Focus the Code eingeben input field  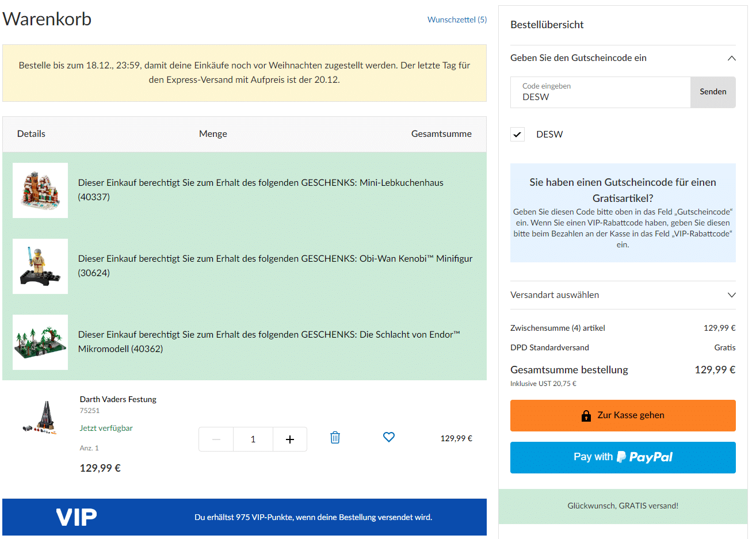601,92
